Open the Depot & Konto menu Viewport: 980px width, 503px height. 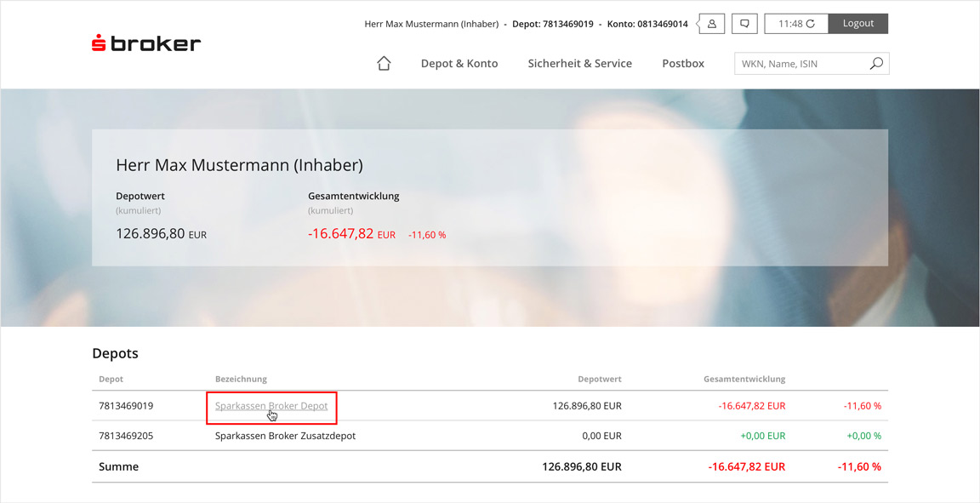(x=459, y=63)
